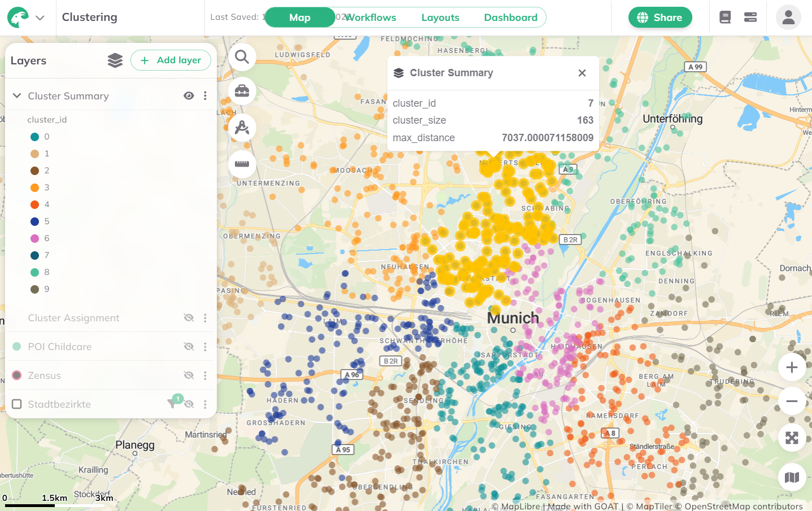Activate the measure (ruler) tool
This screenshot has height=511, width=812.
[x=242, y=163]
